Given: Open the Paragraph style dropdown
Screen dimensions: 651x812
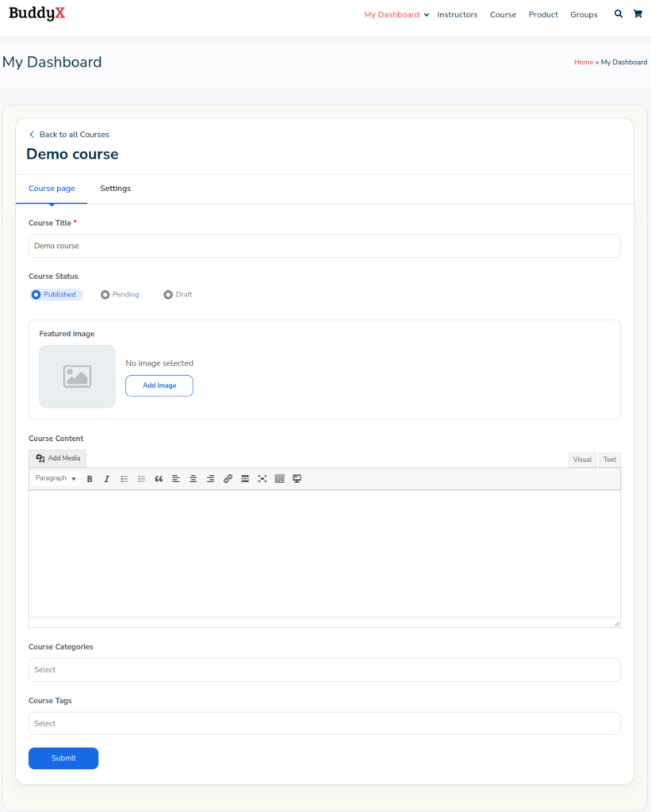Looking at the screenshot, I should coord(55,478).
